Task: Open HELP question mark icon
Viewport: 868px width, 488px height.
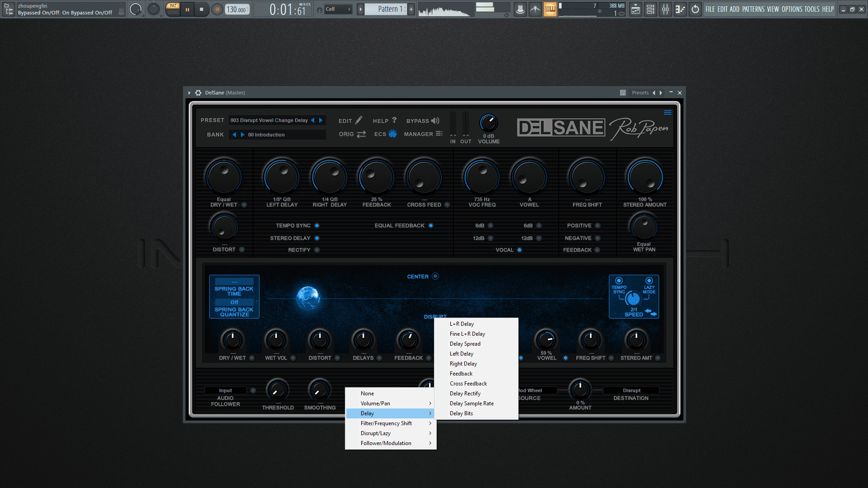Action: 394,120
